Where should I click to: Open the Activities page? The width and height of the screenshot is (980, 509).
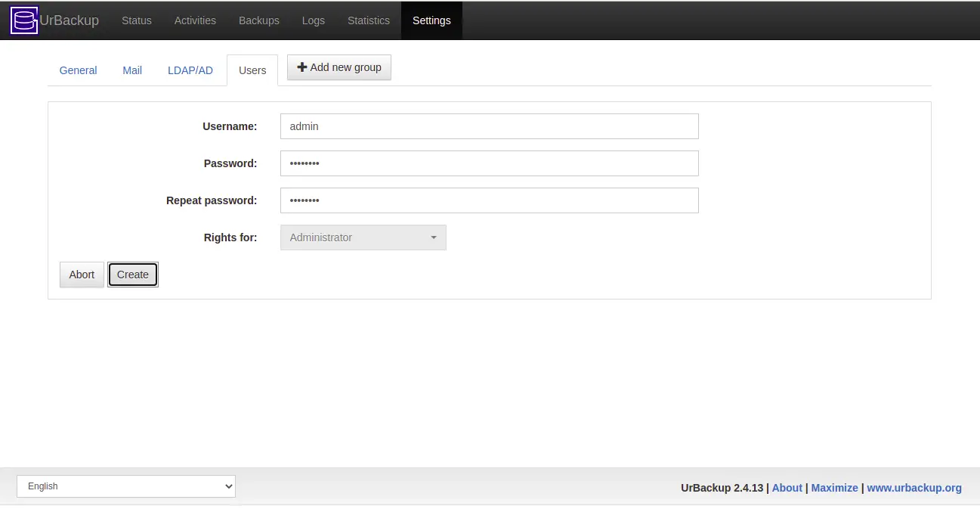pyautogui.click(x=195, y=20)
